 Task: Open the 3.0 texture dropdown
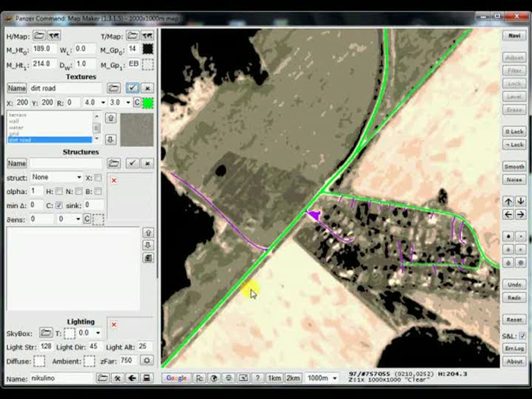(x=128, y=103)
